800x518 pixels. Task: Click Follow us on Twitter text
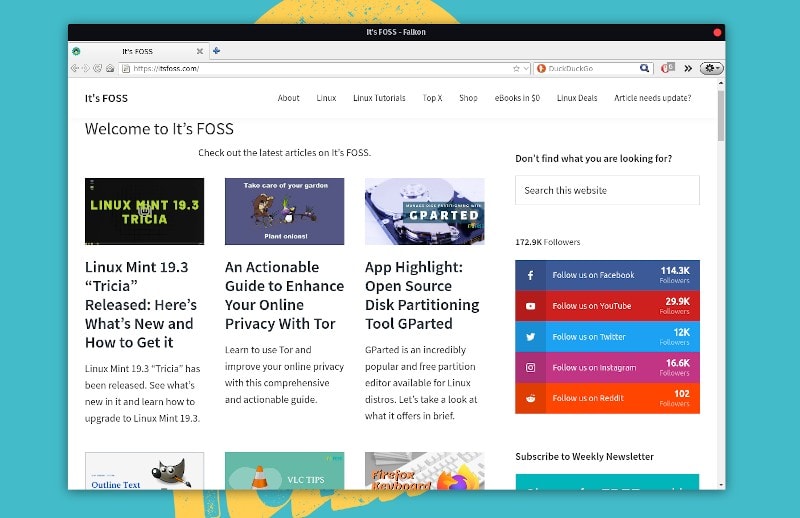click(x=589, y=337)
